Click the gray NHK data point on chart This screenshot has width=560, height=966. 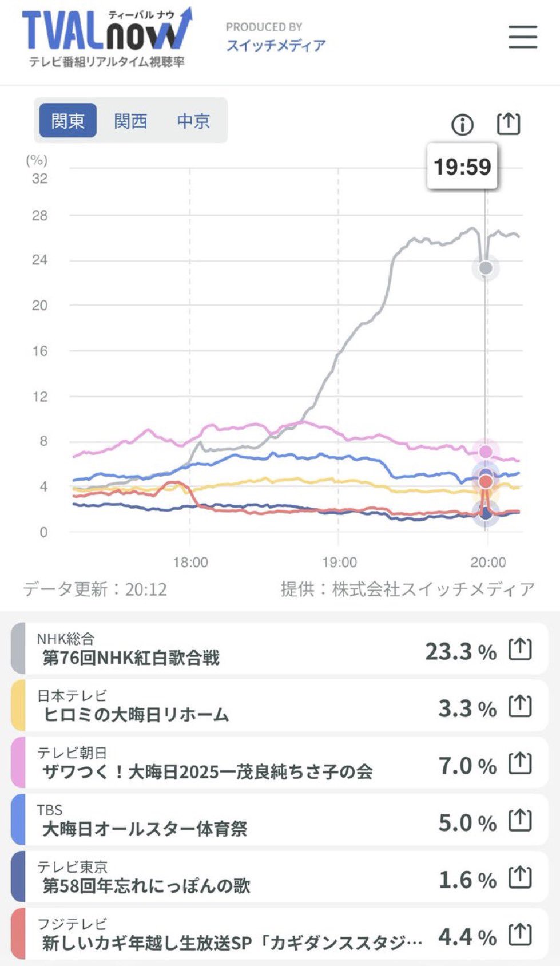tap(486, 267)
